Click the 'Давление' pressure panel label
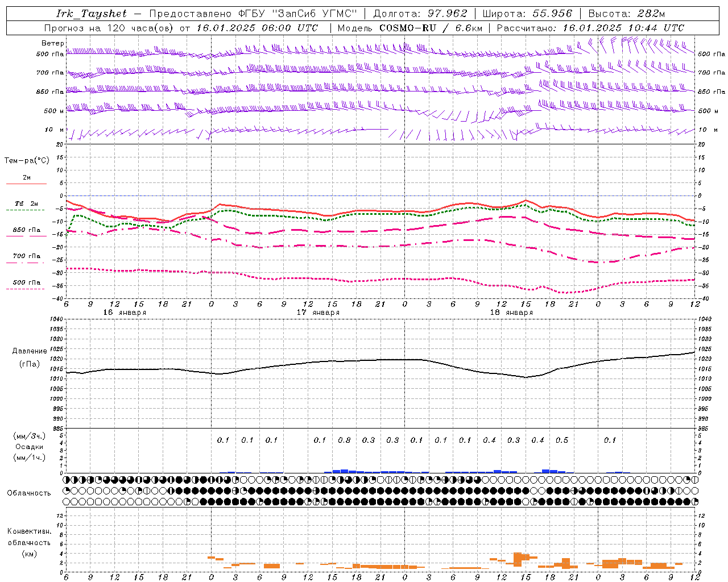The height and width of the screenshot is (582, 728). [30, 351]
